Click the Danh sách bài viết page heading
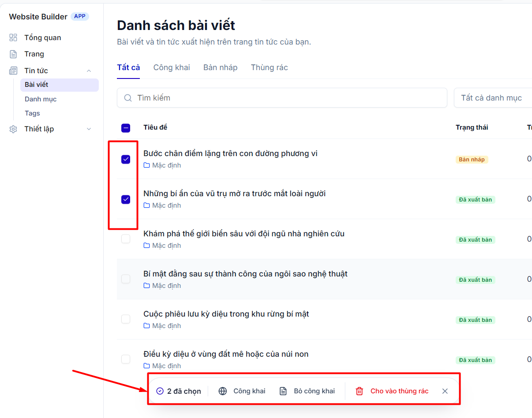Viewport: 532px width, 418px height. pos(176,25)
